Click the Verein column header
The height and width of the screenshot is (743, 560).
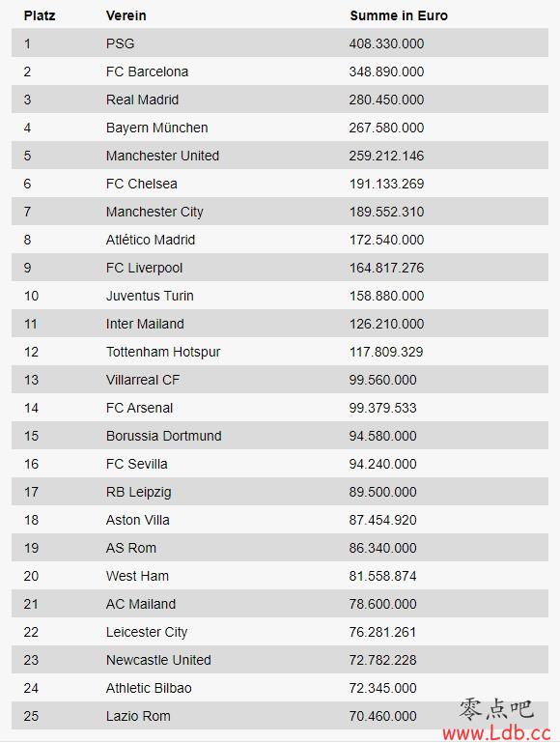point(126,15)
